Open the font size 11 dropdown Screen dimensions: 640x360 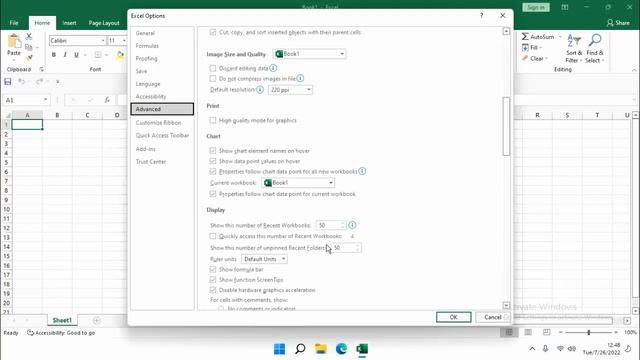point(124,40)
